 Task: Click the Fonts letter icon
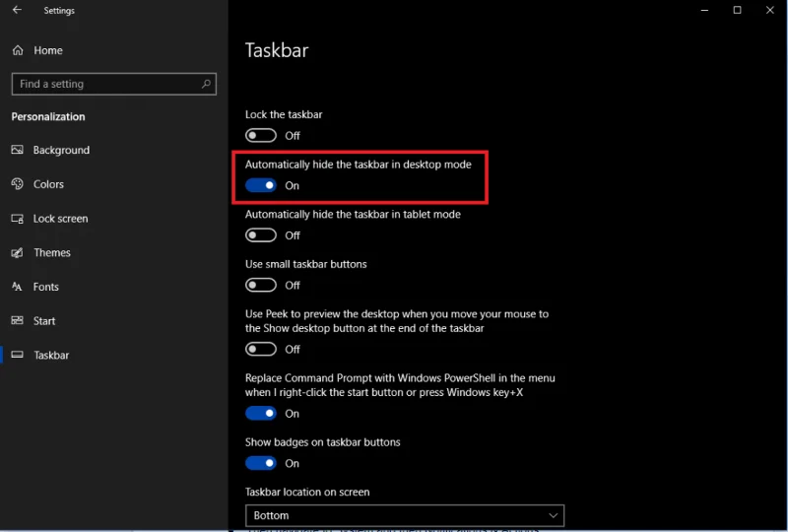tap(17, 287)
